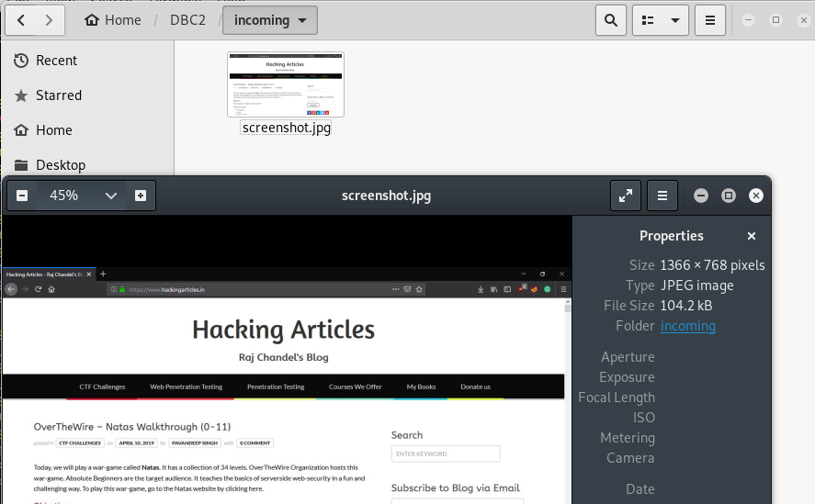Maximize the screenshot.jpg viewer window
The image size is (815, 504).
click(x=729, y=196)
